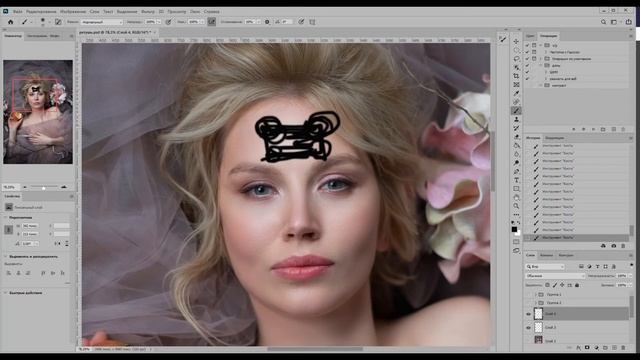Toggle visibility eye of Слой 4 layer

coord(529,314)
